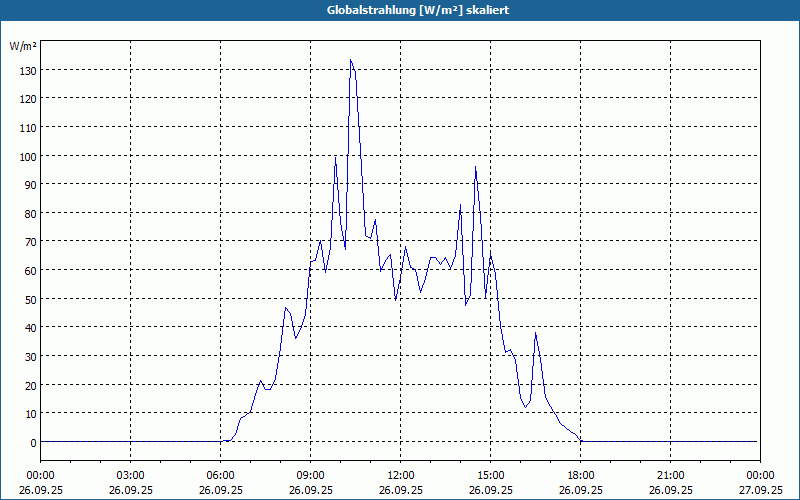
Task: Select the y-axis value "90"
Action: [x=30, y=186]
